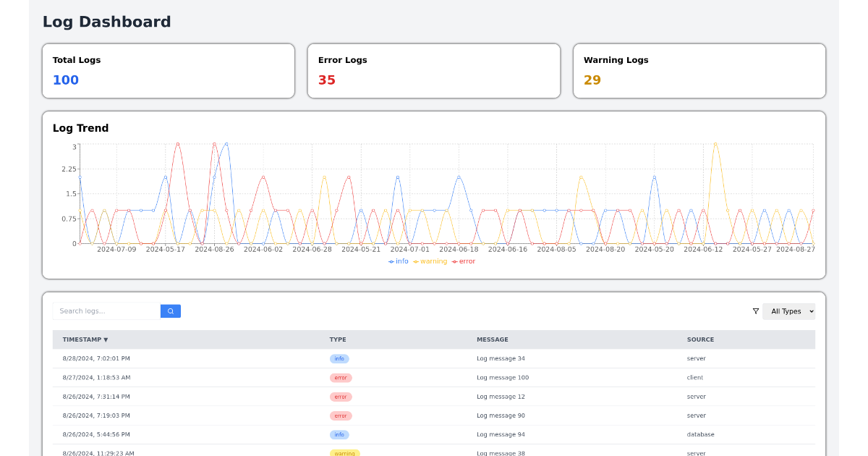This screenshot has height=456, width=868.
Task: Click the Source column header
Action: pos(700,339)
